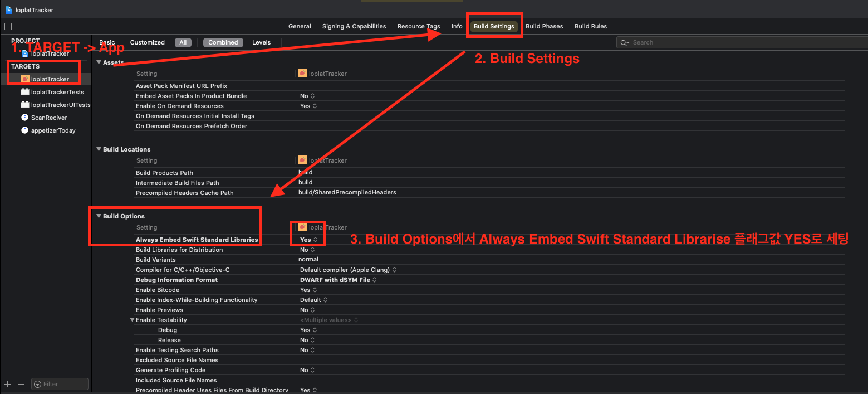Select the Customized filter
Screen dimensions: 868x394
[x=148, y=42]
